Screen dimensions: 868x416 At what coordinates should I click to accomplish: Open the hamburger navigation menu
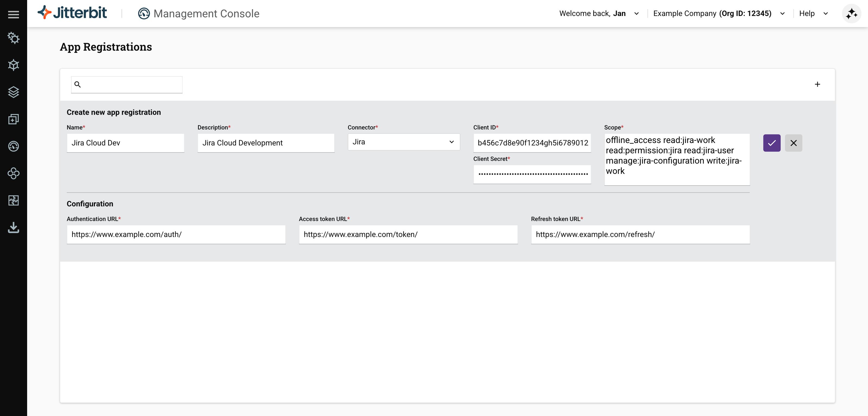(x=14, y=14)
